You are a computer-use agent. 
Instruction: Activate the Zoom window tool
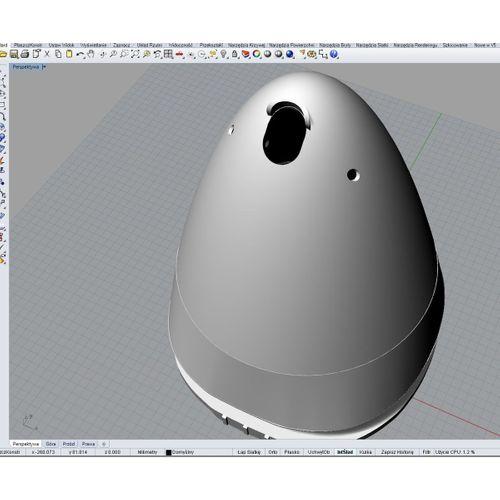pos(124,54)
